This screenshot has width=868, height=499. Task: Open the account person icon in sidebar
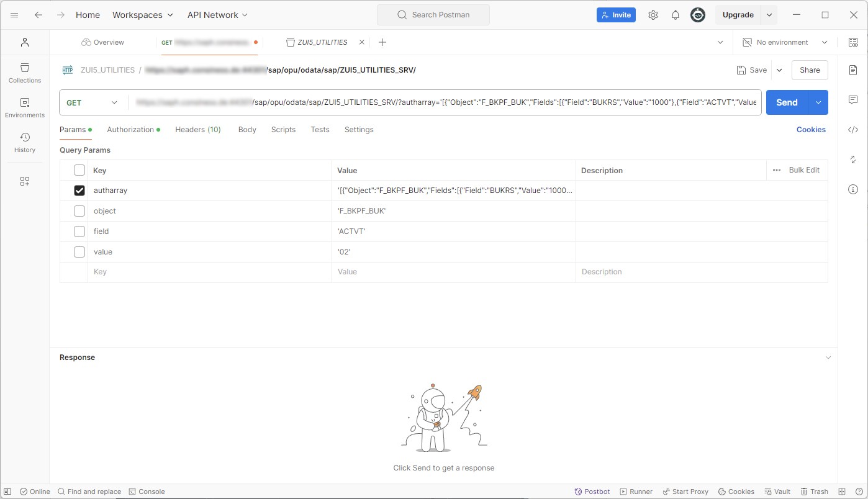25,42
